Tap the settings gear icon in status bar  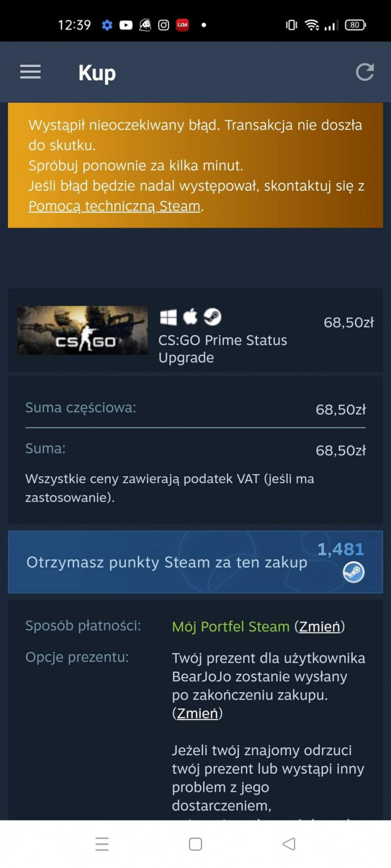[x=107, y=25]
